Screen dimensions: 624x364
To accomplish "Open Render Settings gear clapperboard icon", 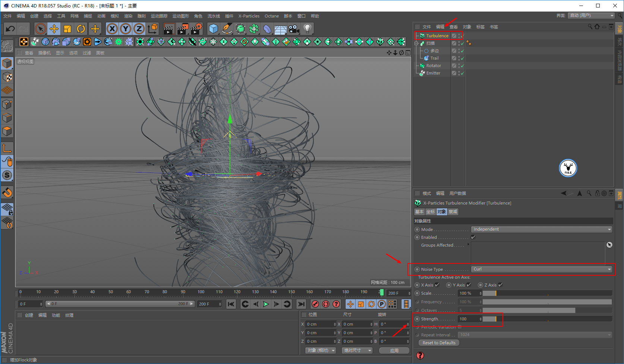I will [196, 29].
